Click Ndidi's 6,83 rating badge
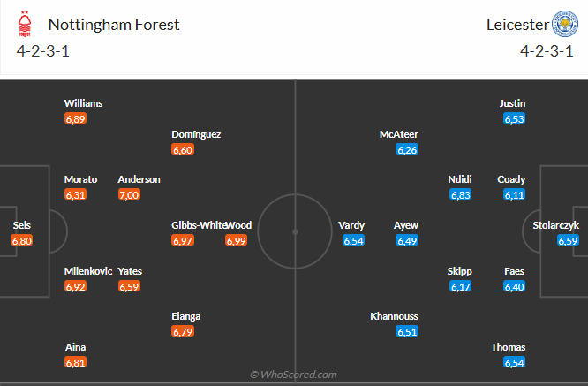Viewport: 588px width, 386px height. tap(461, 194)
